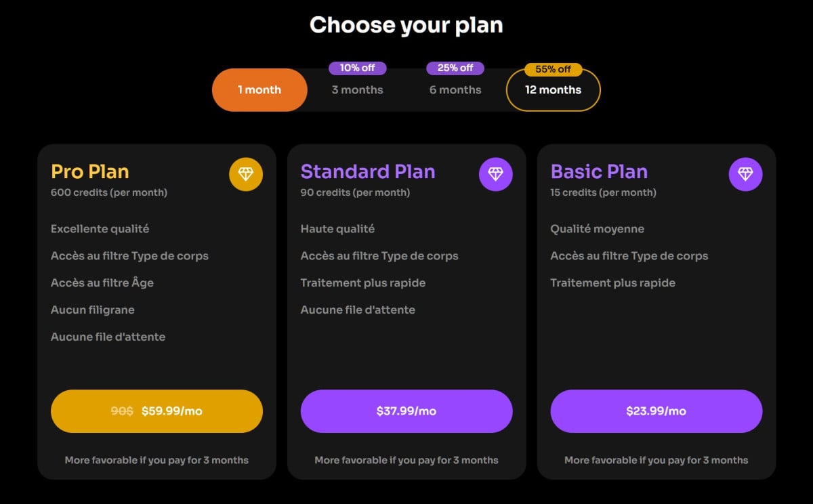Choose the 6 months billing option

coord(455,90)
